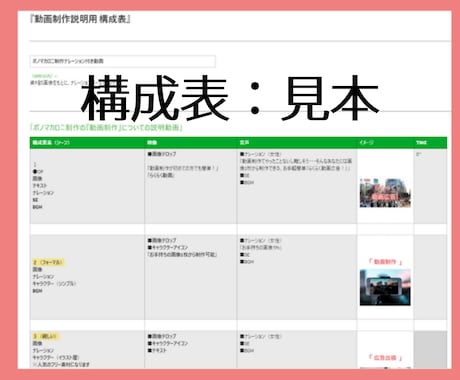Click 画像テロップ in scene 1 映像 cell
This screenshot has width=460, height=380.
click(x=162, y=154)
